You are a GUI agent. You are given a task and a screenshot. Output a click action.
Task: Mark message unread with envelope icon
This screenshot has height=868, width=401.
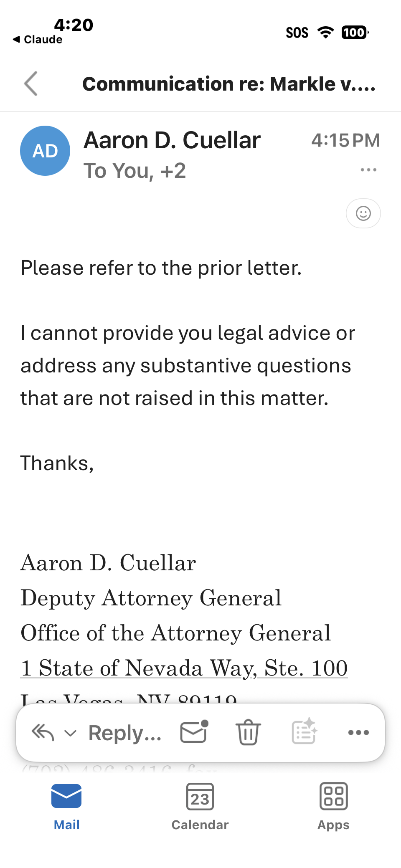tap(194, 732)
